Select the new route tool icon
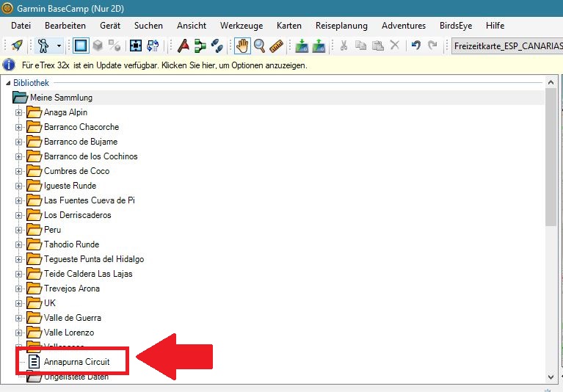Image resolution: width=563 pixels, height=392 pixels. pyautogui.click(x=200, y=46)
